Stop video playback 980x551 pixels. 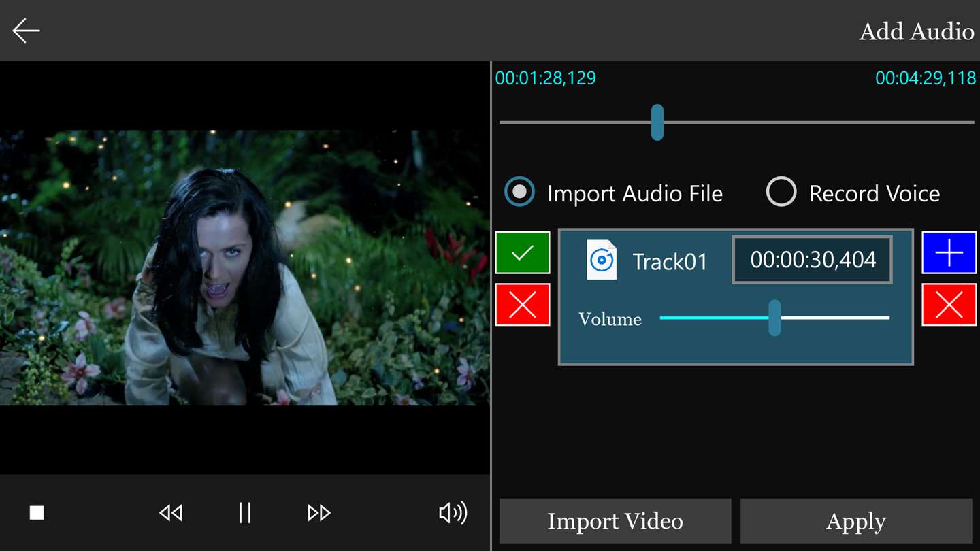point(37,513)
